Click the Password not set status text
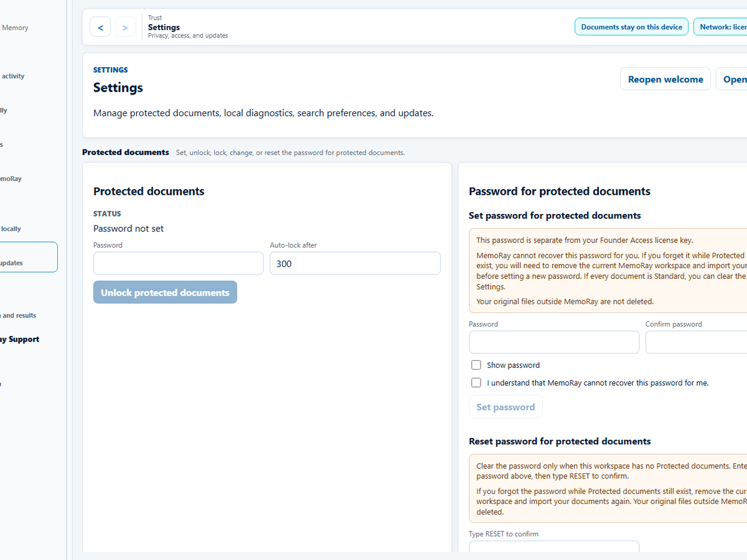 click(x=128, y=228)
